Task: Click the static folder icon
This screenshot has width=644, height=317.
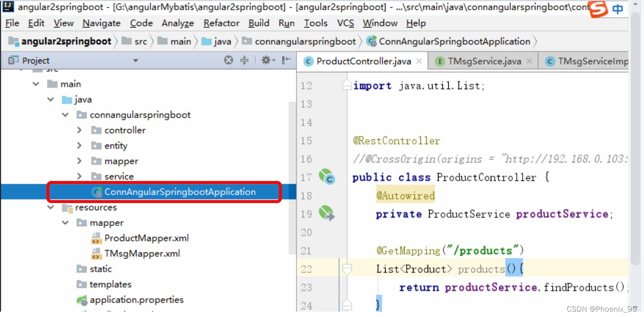Action: [82, 269]
